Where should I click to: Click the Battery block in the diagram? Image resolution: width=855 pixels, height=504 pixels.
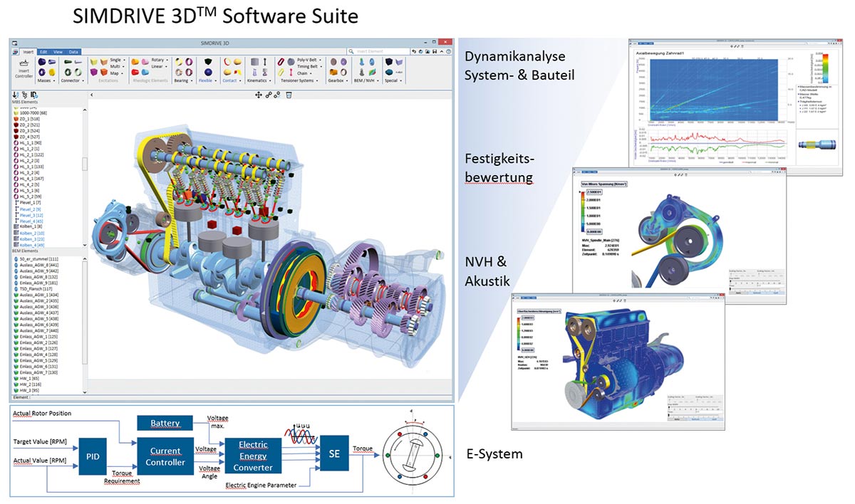coord(164,424)
